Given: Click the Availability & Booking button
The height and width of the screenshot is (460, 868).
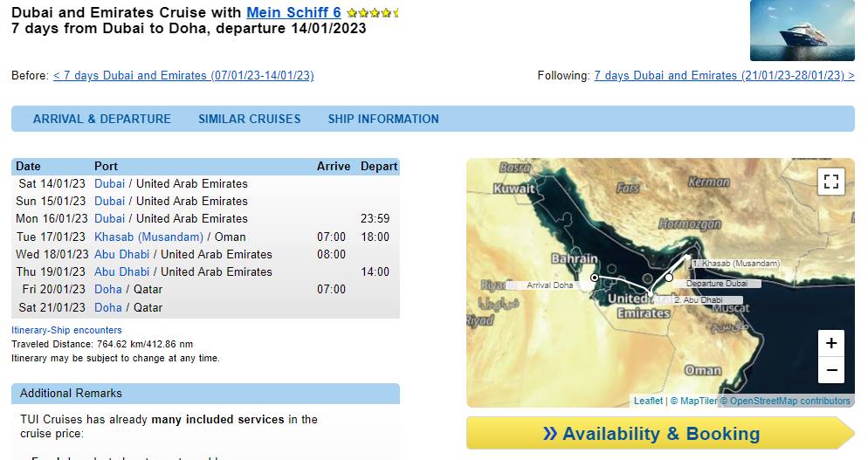Looking at the screenshot, I should pos(660,434).
